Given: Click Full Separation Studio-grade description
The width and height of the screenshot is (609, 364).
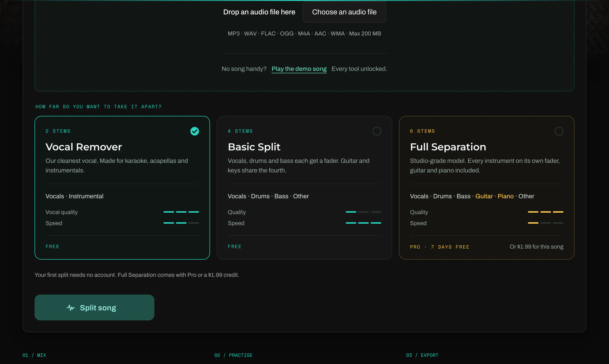Looking at the screenshot, I should click(x=485, y=165).
